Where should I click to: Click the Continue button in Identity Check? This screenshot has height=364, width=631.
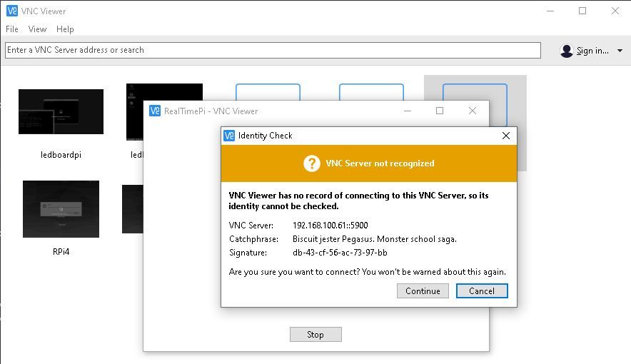(423, 290)
